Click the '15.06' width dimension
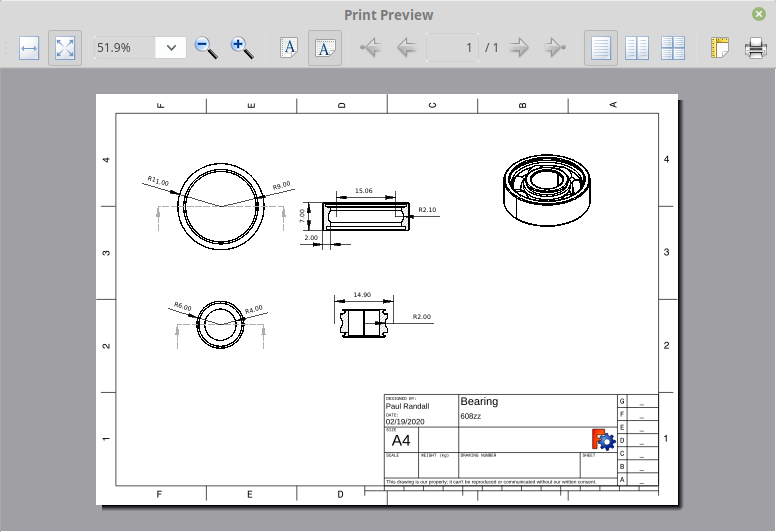Viewport: 776px width, 532px height. click(x=364, y=191)
